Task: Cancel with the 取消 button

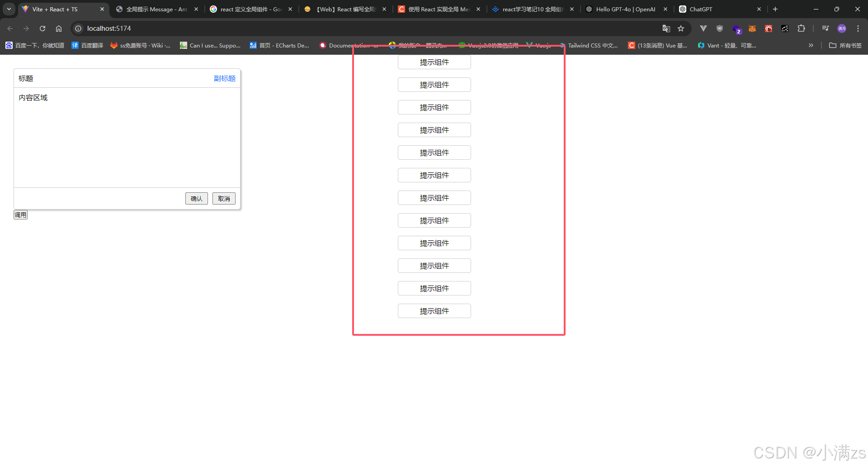Action: point(224,199)
